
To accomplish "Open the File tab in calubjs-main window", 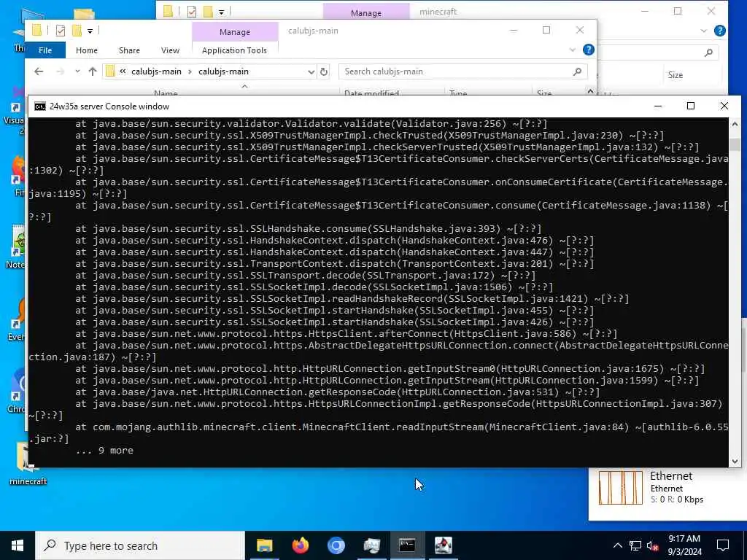I will [x=45, y=50].
